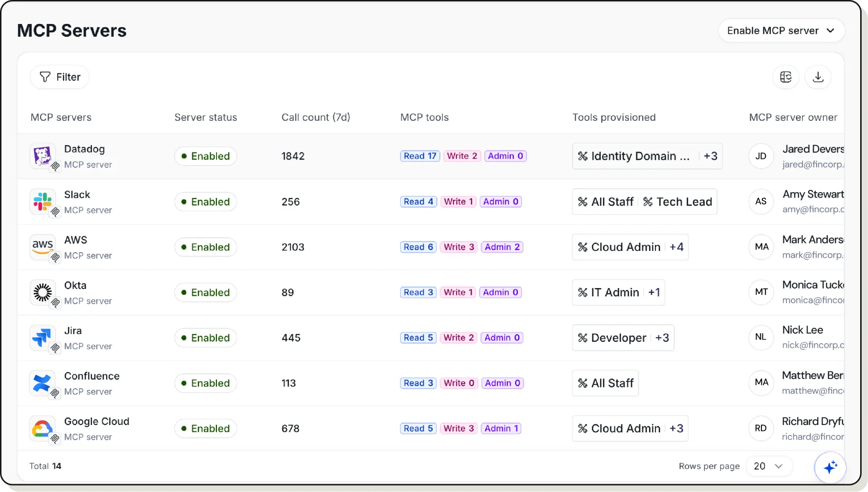Click the Write 1 tag for Okta

pos(458,292)
